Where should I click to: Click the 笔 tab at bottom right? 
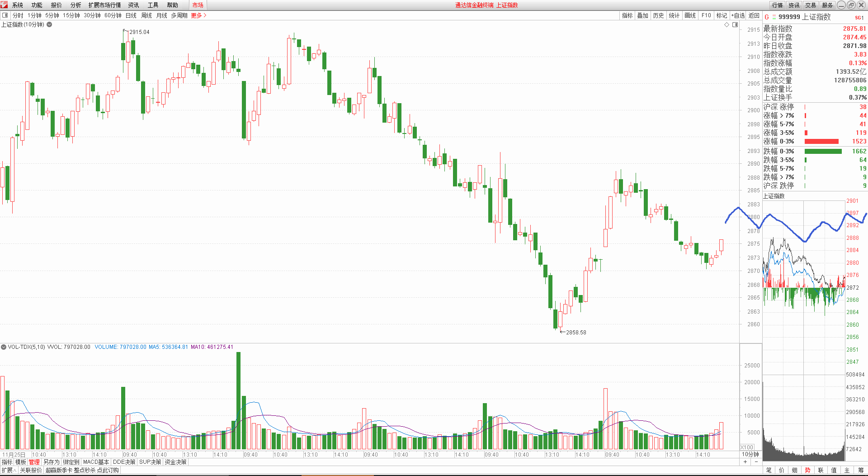pyautogui.click(x=769, y=471)
